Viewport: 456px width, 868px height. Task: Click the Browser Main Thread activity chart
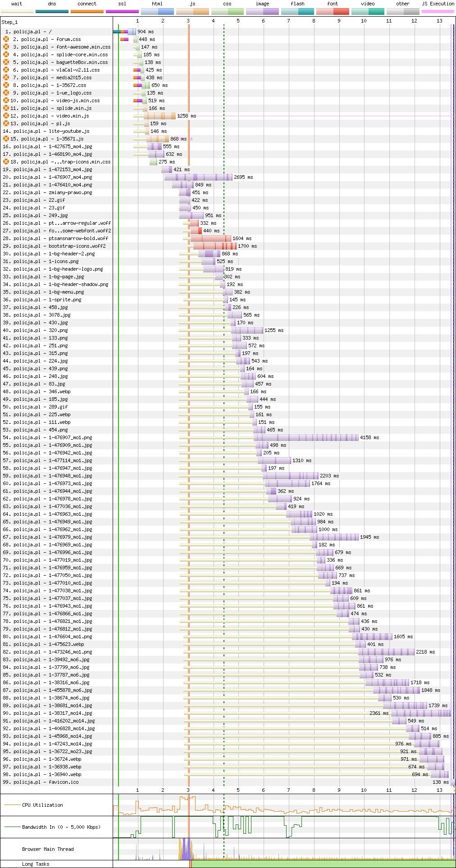(284, 849)
